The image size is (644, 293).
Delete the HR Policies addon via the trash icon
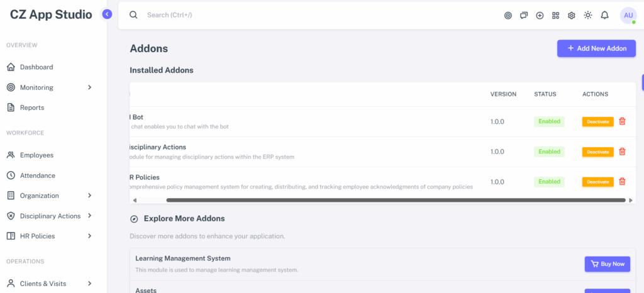622,181
